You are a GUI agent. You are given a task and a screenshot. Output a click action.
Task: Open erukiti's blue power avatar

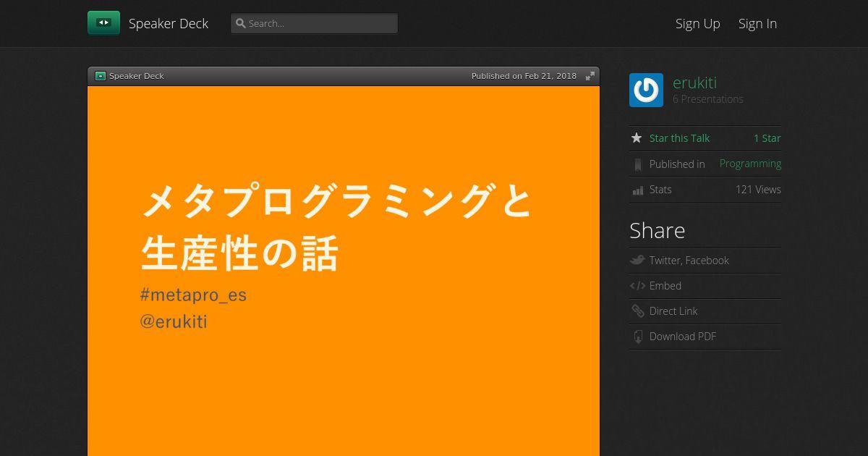646,90
